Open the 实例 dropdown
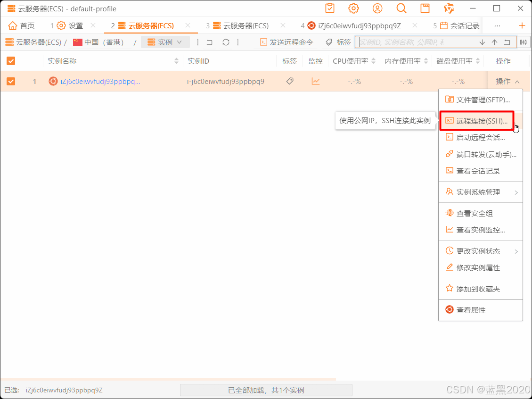532x399 pixels. [x=165, y=42]
